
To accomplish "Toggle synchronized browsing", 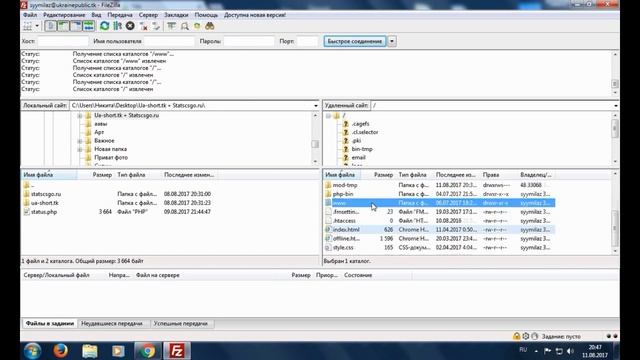I will [x=197, y=26].
